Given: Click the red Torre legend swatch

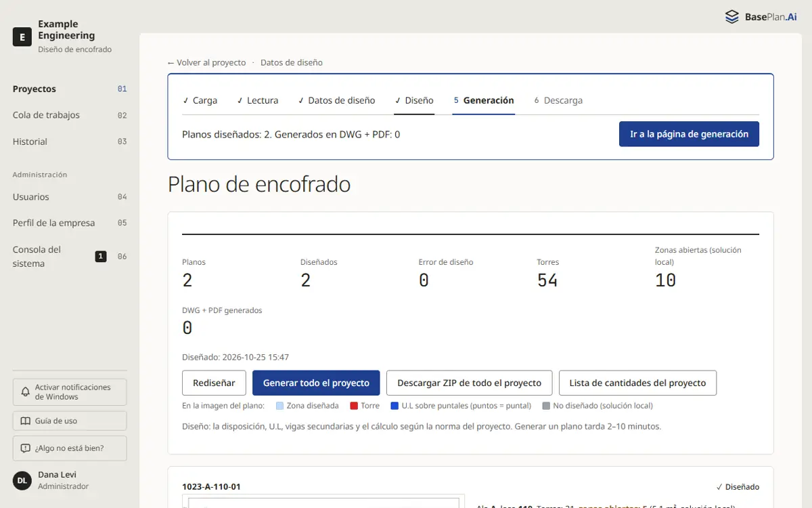Looking at the screenshot, I should click(x=354, y=406).
